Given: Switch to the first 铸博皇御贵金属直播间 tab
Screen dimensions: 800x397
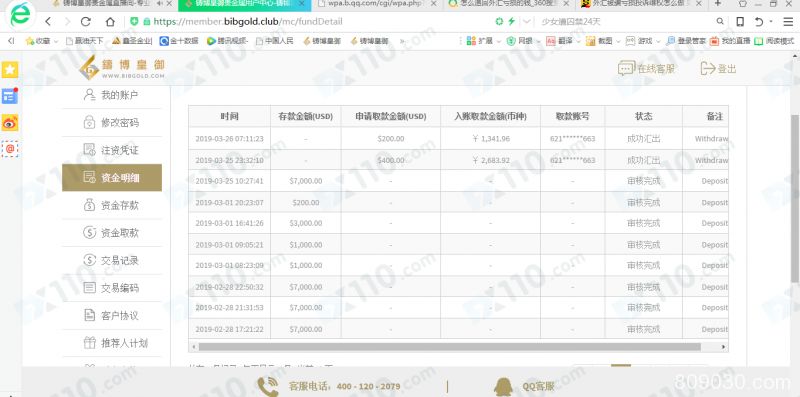Looking at the screenshot, I should click(106, 4).
